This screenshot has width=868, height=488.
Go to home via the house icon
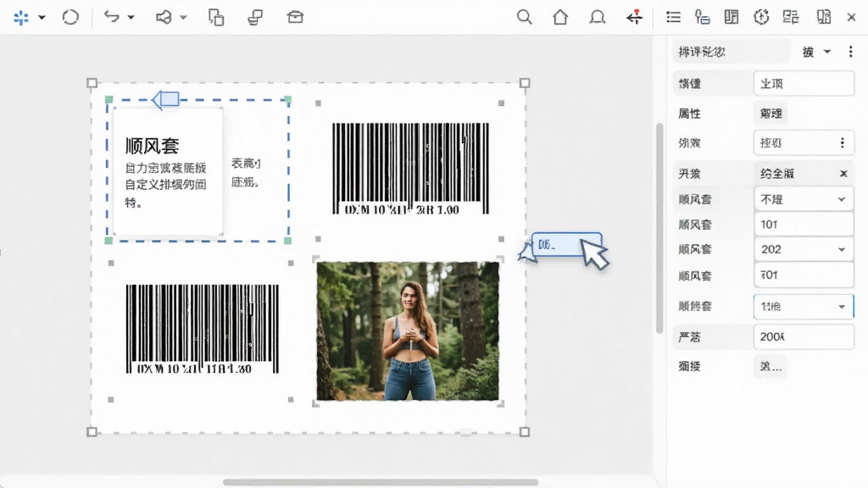coord(560,17)
